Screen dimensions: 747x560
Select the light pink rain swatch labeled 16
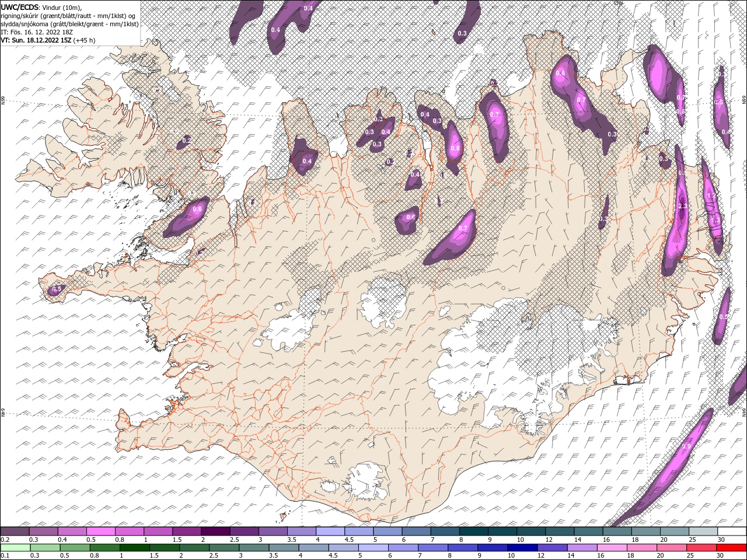click(612, 547)
